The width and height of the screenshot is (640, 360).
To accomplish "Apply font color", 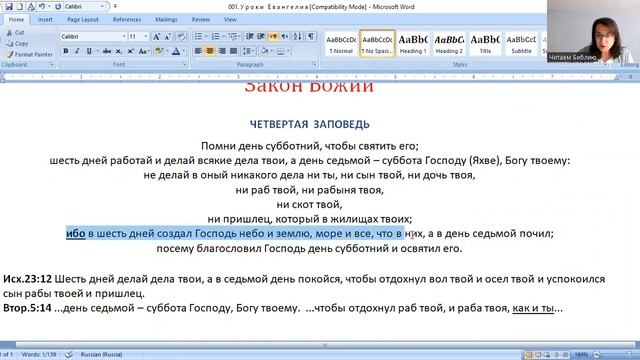I will 176,51.
